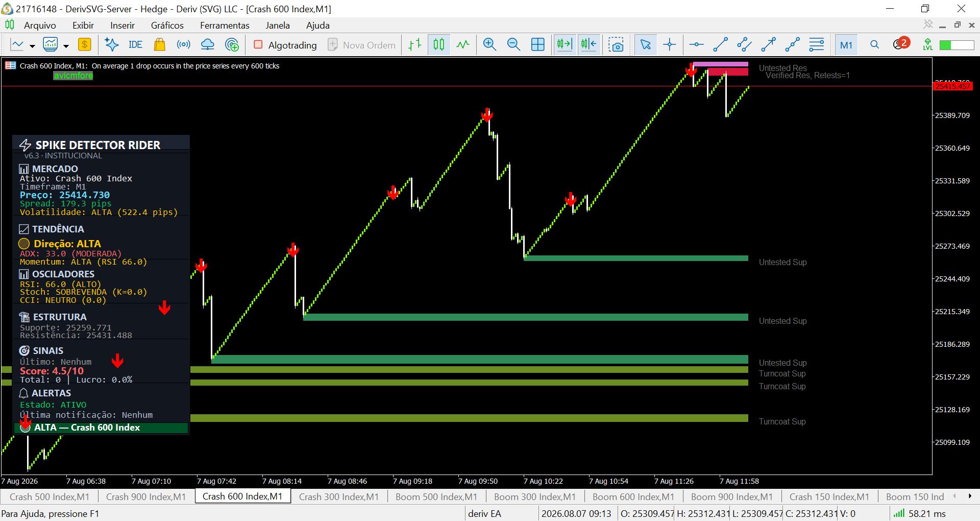Take a chart screenshot with camera icon
This screenshot has width=980, height=521.
(617, 45)
